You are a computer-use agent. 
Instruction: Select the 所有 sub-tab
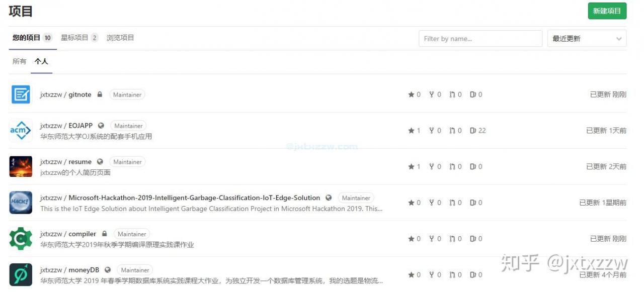[x=19, y=61]
